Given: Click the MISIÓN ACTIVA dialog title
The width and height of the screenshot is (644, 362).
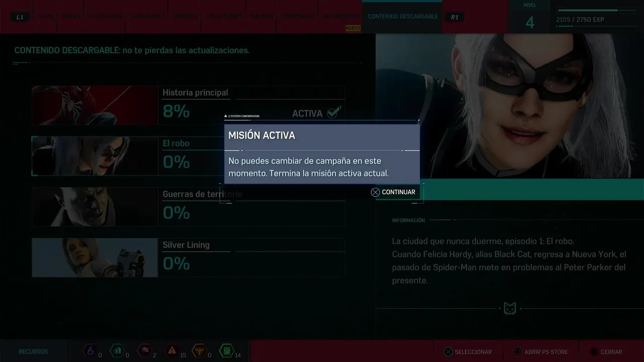Looking at the screenshot, I should click(x=262, y=135).
